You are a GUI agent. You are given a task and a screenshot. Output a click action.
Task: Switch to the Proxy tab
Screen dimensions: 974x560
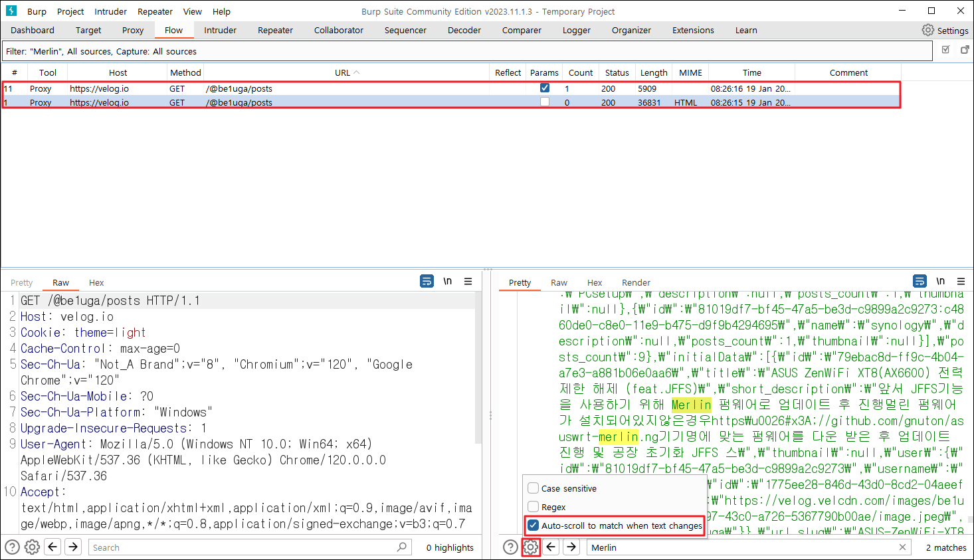click(133, 30)
